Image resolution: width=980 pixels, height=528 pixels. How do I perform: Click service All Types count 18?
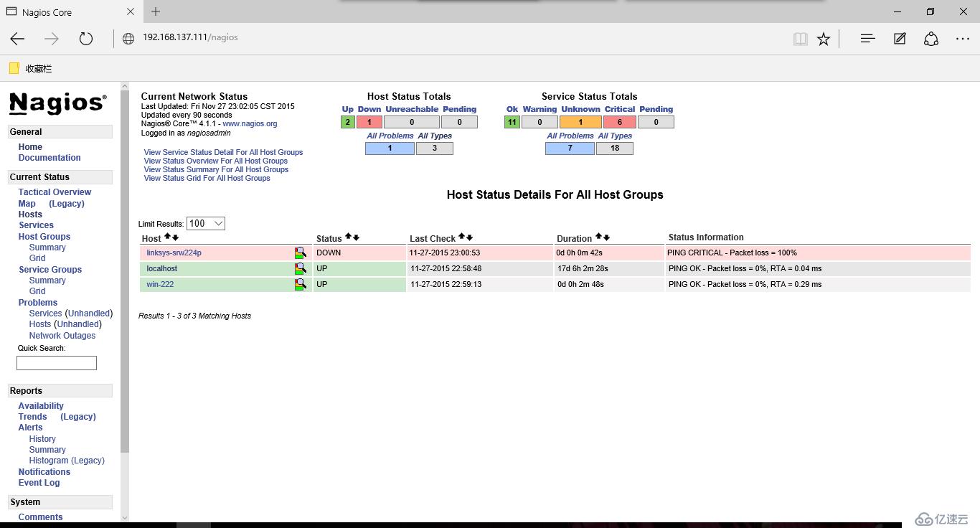tap(615, 148)
